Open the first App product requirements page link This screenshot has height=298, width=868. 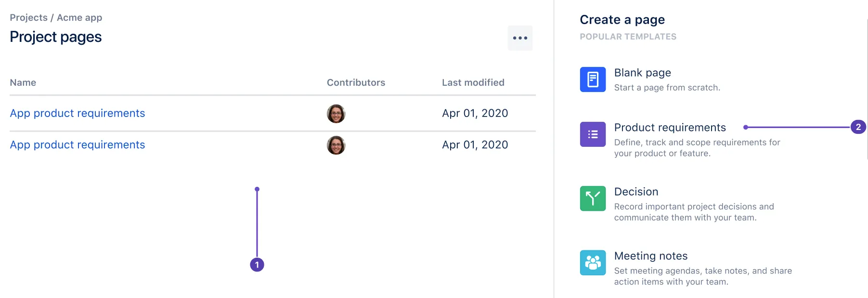click(x=78, y=113)
